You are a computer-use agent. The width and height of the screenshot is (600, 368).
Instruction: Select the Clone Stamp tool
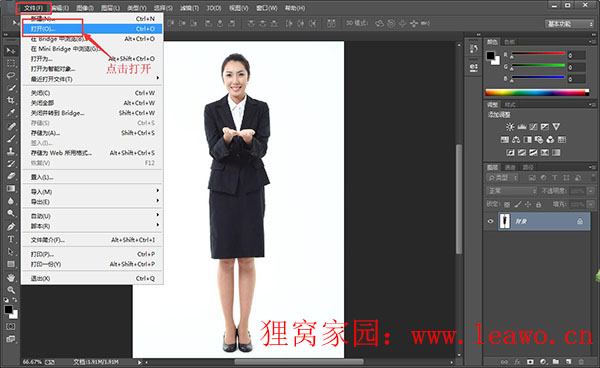coord(11,151)
